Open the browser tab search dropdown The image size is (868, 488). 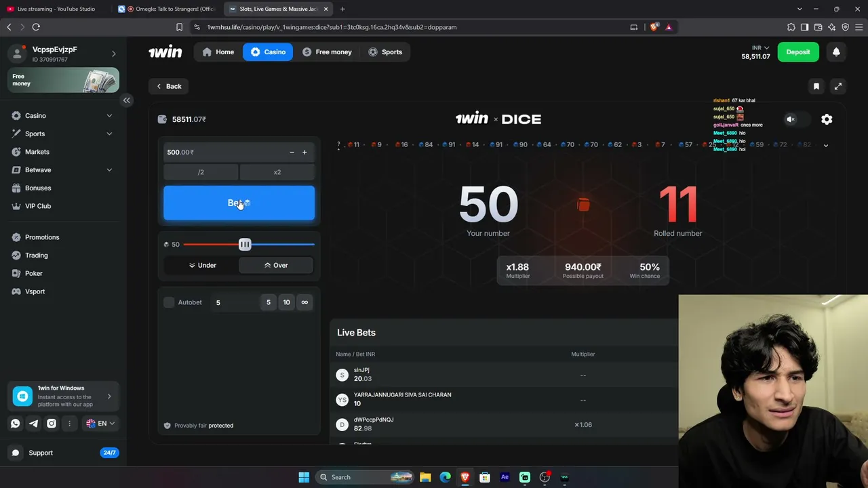pos(800,9)
